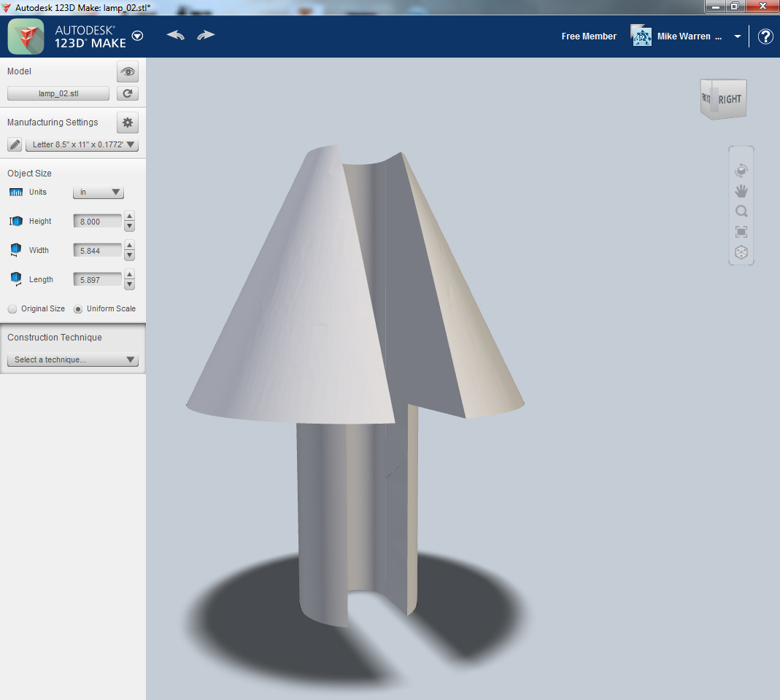Image resolution: width=780 pixels, height=700 pixels.
Task: Select the Zoom magnifier tool
Action: click(x=741, y=211)
